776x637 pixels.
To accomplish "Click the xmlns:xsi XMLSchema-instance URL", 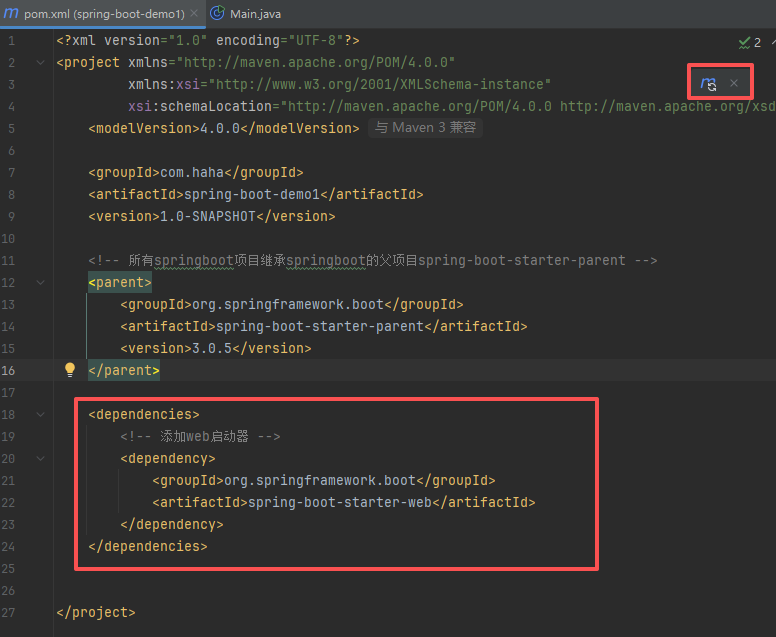I will click(x=380, y=84).
